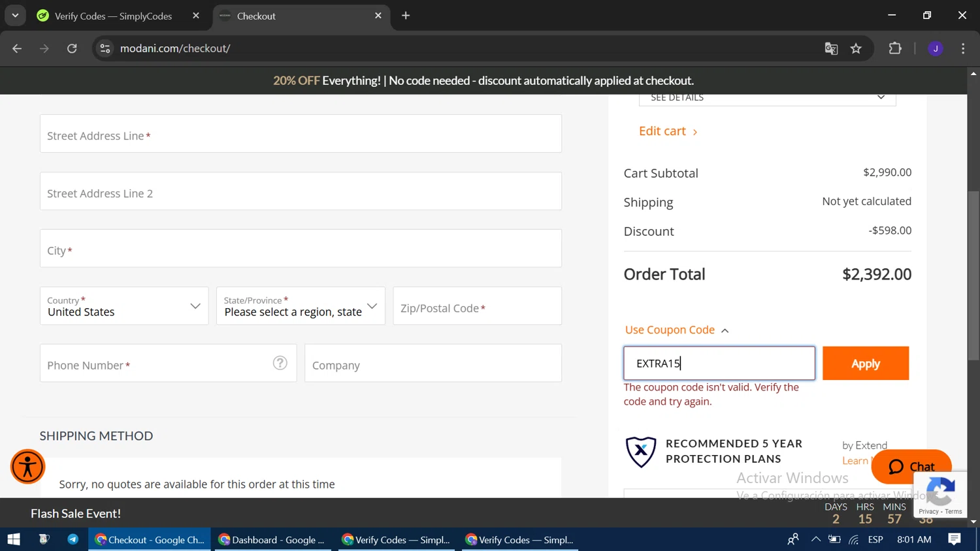The height and width of the screenshot is (551, 980).
Task: Click the phone number help question icon
Action: click(280, 363)
